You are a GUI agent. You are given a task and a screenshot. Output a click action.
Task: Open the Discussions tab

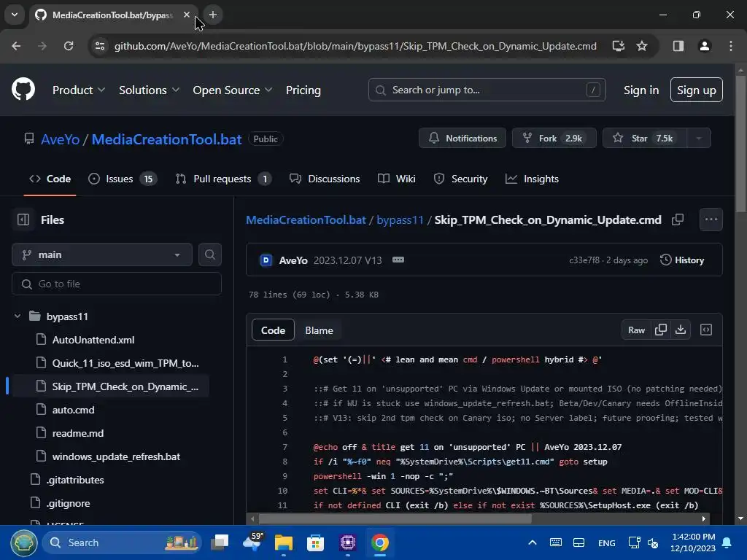325,179
